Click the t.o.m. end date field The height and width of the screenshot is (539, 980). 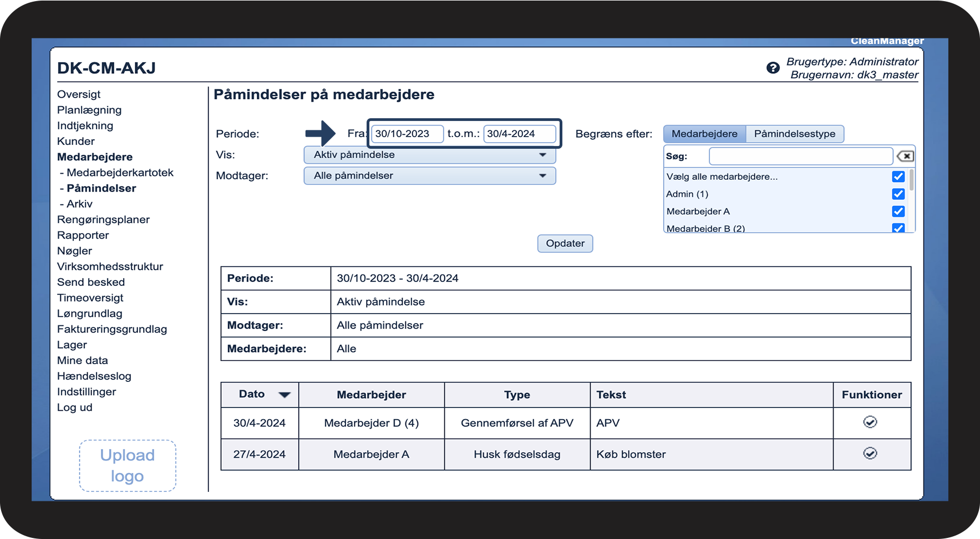(519, 134)
